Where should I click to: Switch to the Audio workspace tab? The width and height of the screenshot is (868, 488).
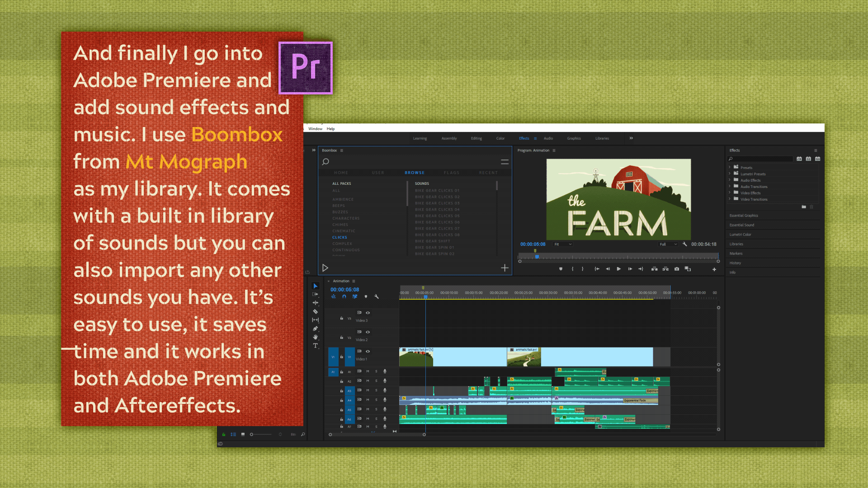pos(548,138)
